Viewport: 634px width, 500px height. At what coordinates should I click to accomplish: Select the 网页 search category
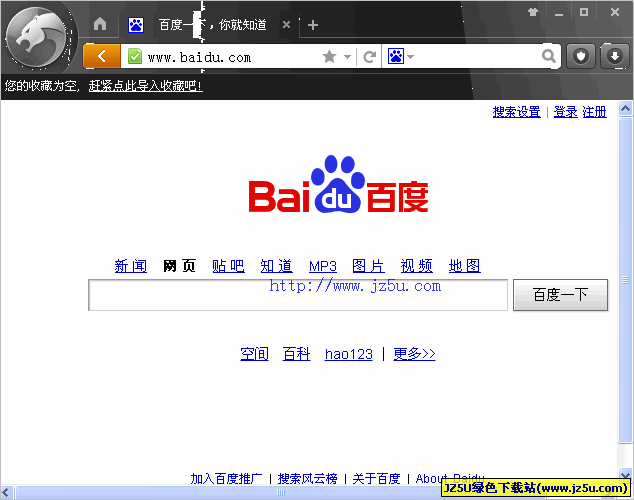(x=179, y=266)
